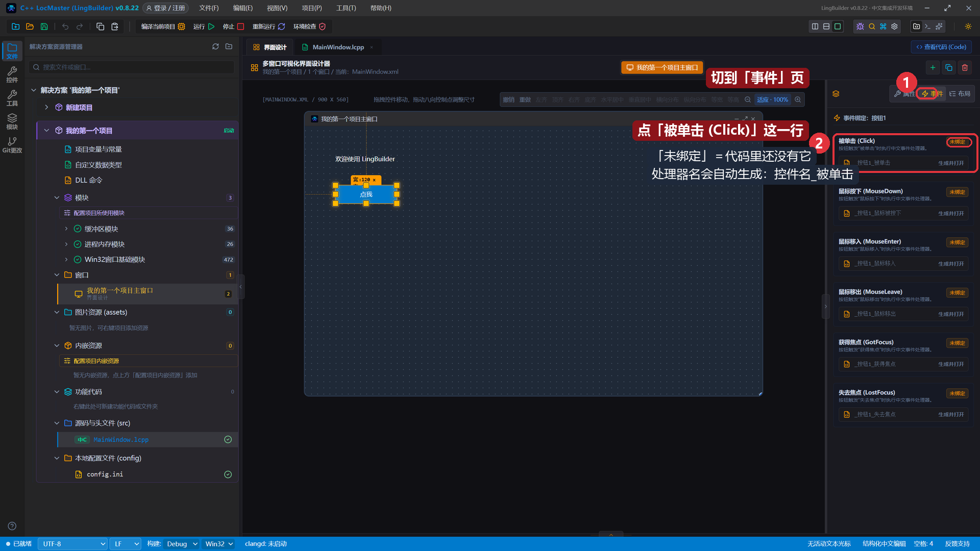Open the debug bug icon tool
The height and width of the screenshot is (551, 980).
(860, 27)
